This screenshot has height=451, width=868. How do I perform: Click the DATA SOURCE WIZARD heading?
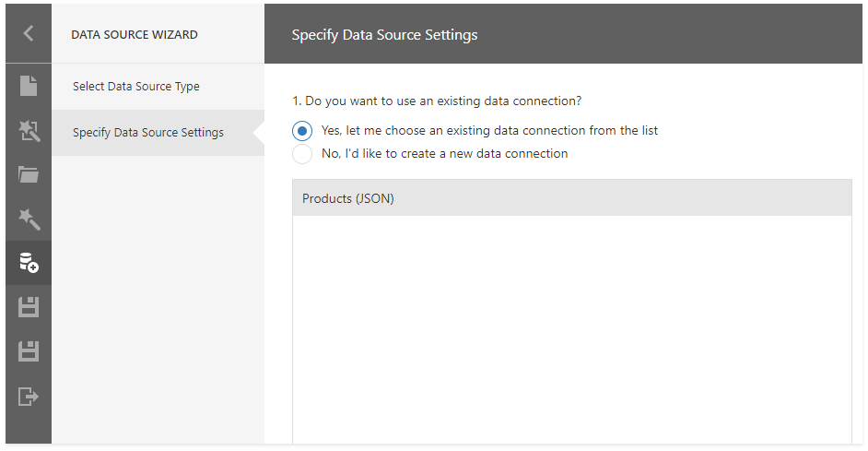click(135, 35)
